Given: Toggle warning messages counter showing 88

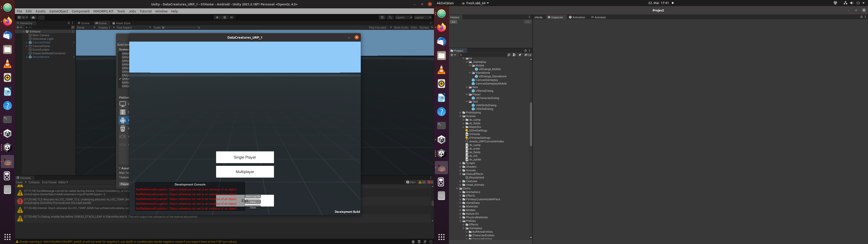Looking at the screenshot, I should (422, 182).
